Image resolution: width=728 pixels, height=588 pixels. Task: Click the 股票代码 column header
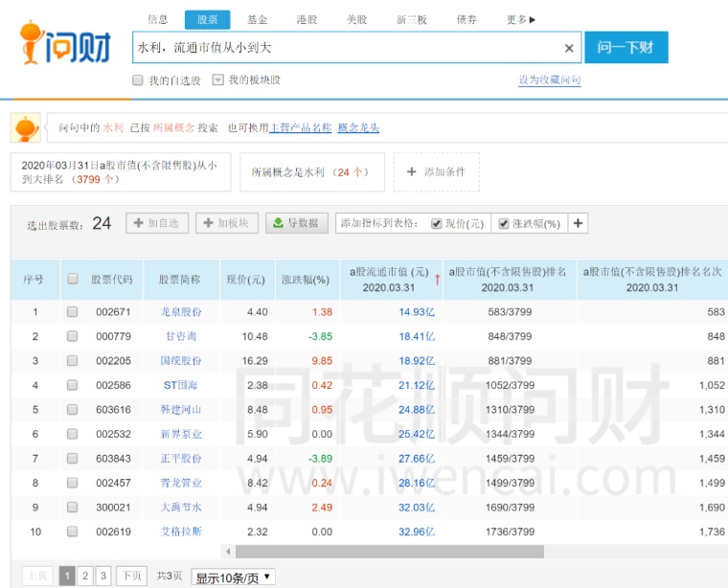point(111,280)
